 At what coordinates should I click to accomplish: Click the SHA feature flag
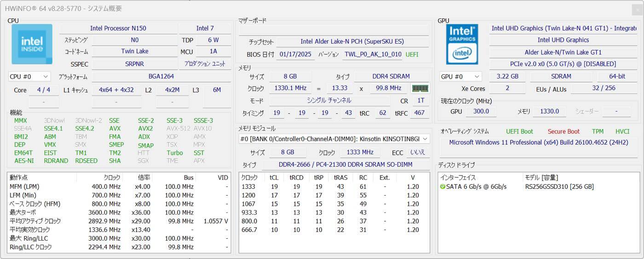click(x=115, y=161)
